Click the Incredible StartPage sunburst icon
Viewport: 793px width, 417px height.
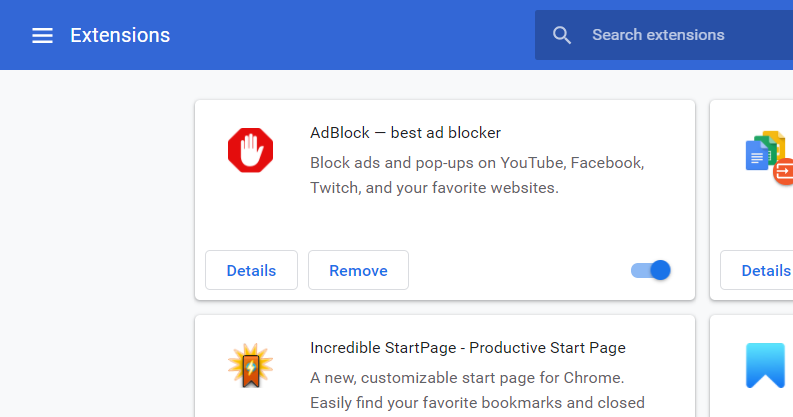[x=250, y=365]
